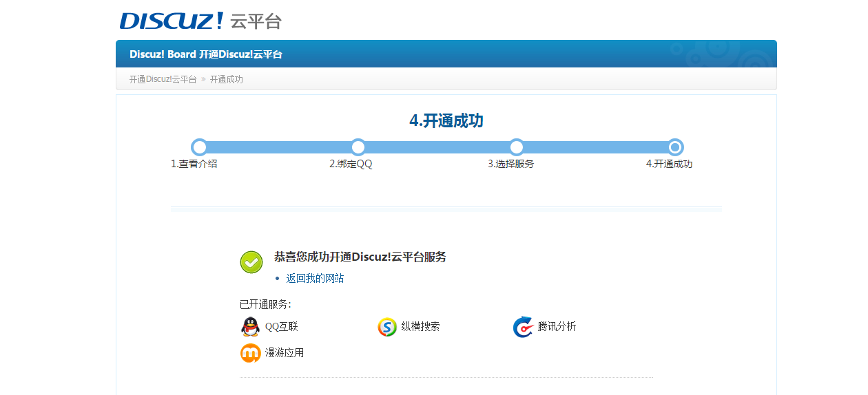Select the step 2 绑定QQ circle marker

(358, 147)
